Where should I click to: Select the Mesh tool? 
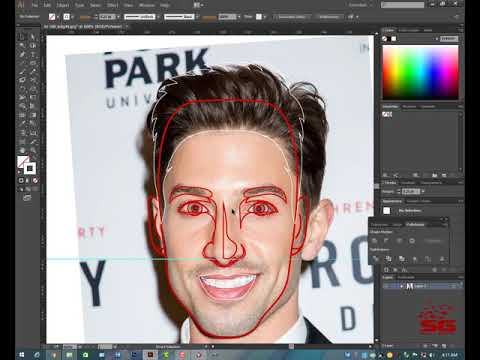tap(22, 115)
